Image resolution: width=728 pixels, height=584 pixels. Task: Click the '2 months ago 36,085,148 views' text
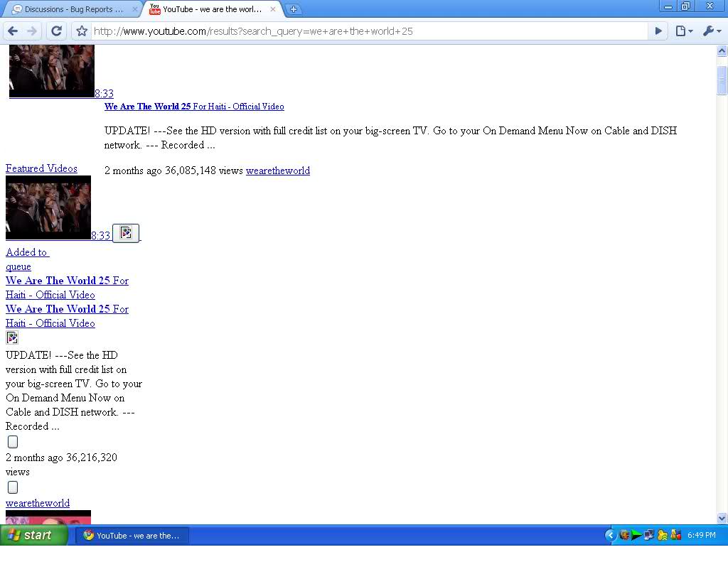tap(173, 171)
